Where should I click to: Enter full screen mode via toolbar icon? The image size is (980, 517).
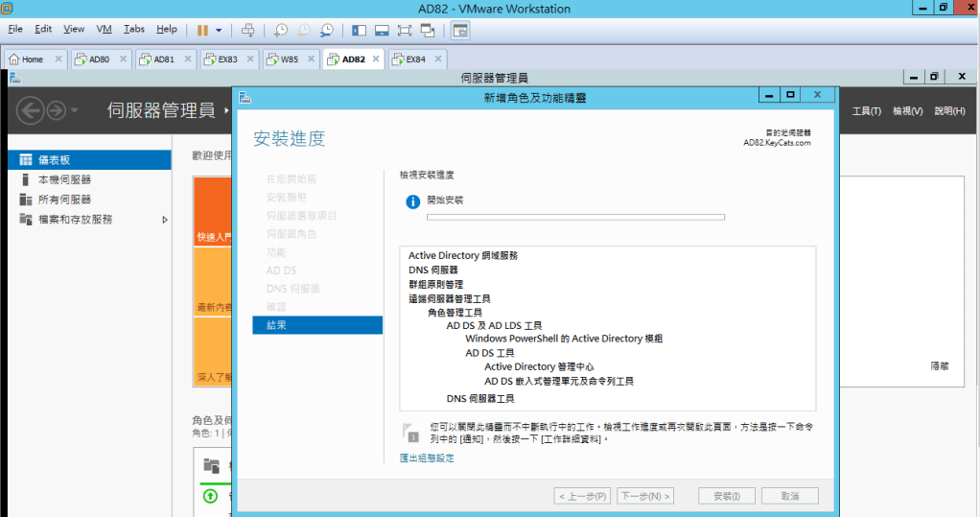(x=405, y=30)
